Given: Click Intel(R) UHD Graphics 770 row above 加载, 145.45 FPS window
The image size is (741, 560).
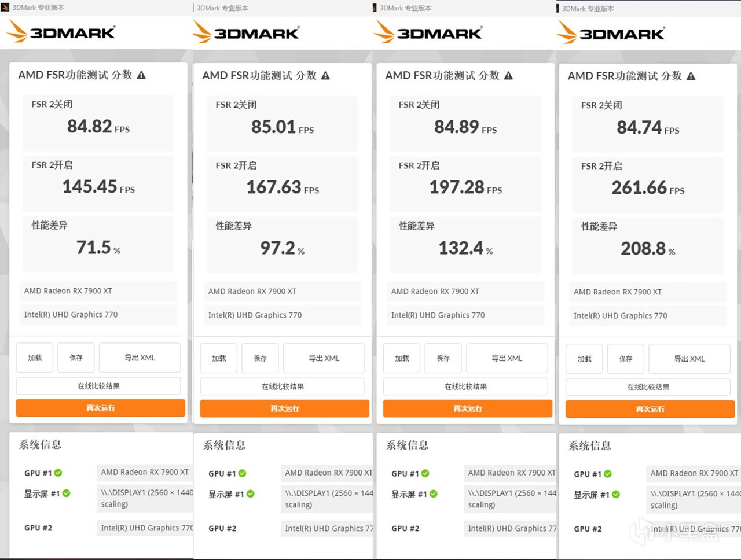Looking at the screenshot, I should click(x=98, y=315).
